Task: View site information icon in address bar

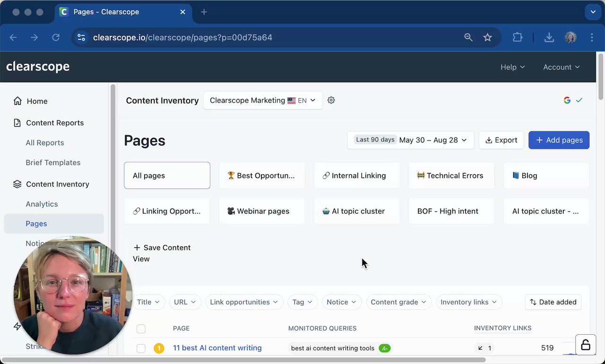Action: (81, 37)
